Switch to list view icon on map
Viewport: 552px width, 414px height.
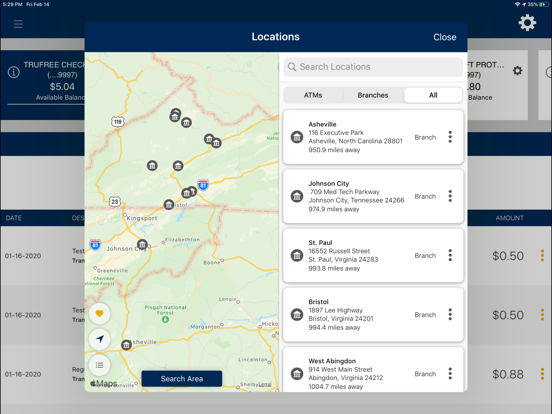(x=100, y=365)
